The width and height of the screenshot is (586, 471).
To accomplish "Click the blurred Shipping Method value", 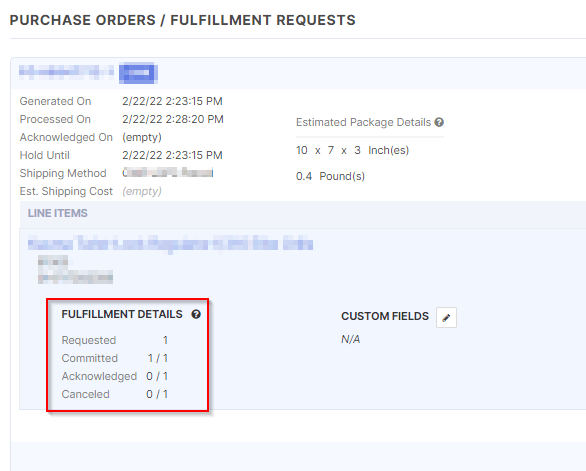I will tap(168, 173).
